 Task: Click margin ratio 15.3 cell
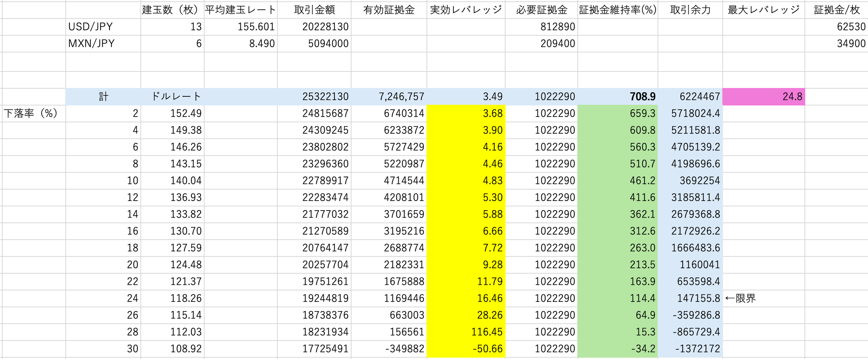point(618,332)
